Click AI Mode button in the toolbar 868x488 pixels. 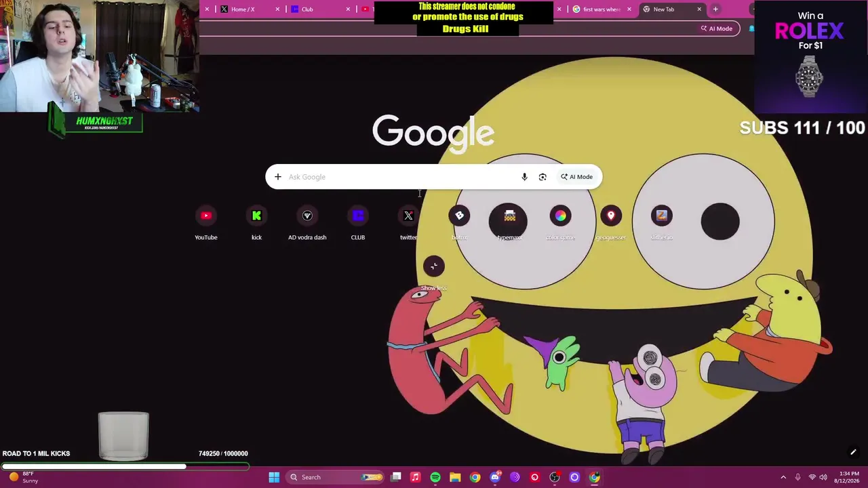(717, 28)
